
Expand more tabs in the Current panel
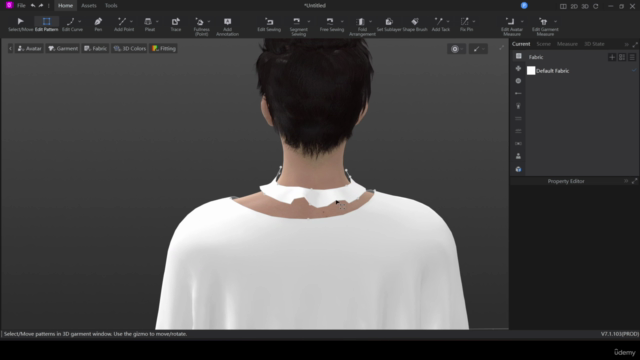(627, 44)
